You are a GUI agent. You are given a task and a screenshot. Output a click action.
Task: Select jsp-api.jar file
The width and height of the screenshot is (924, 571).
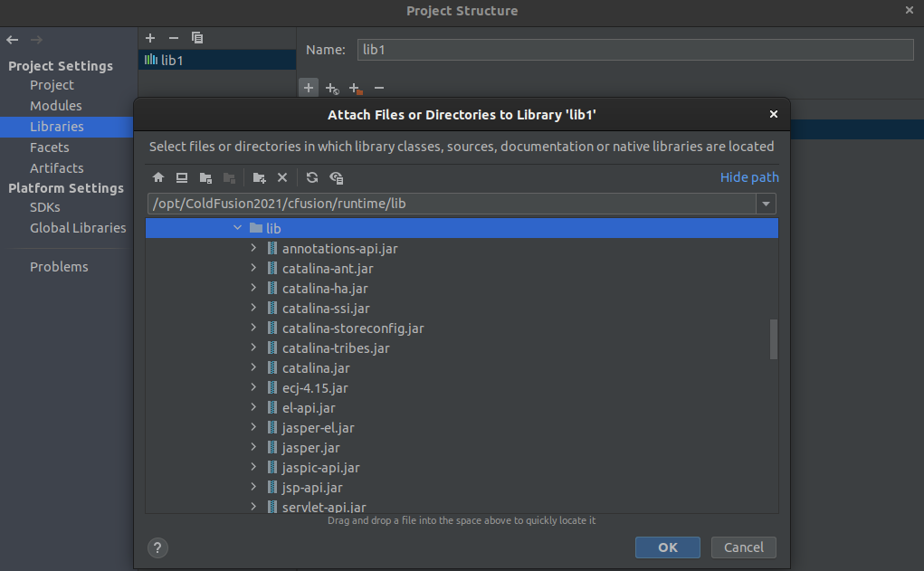point(312,488)
